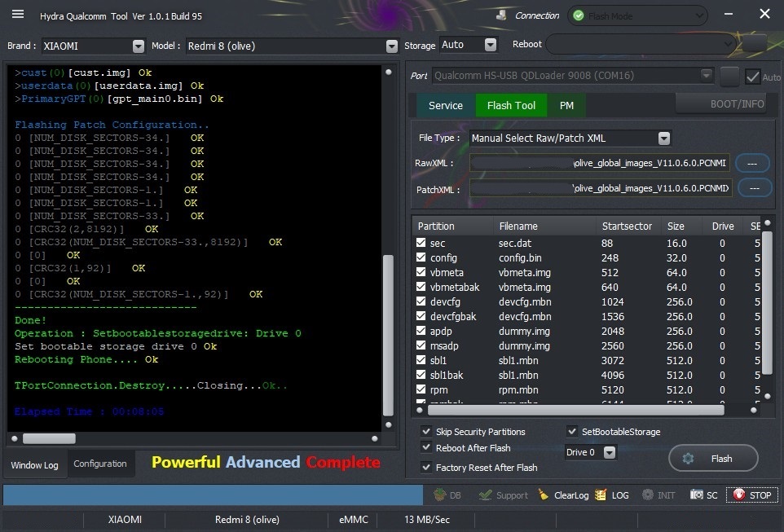Uncheck the vbmeta partition row
The height and width of the screenshot is (532, 784).
(x=421, y=272)
